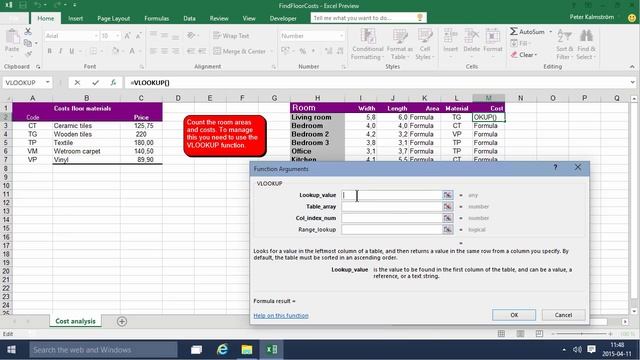
Task: Open the Name Box dropdown
Action: point(48,82)
